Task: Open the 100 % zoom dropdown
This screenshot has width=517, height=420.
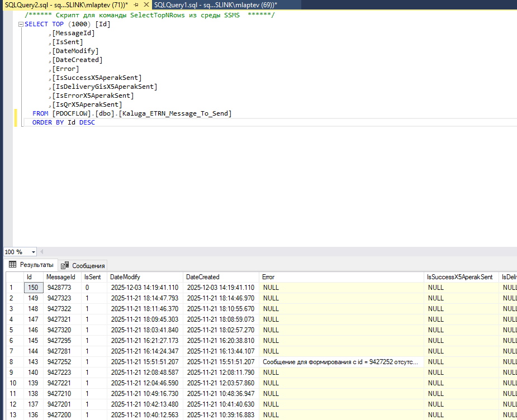Action: (x=34, y=252)
